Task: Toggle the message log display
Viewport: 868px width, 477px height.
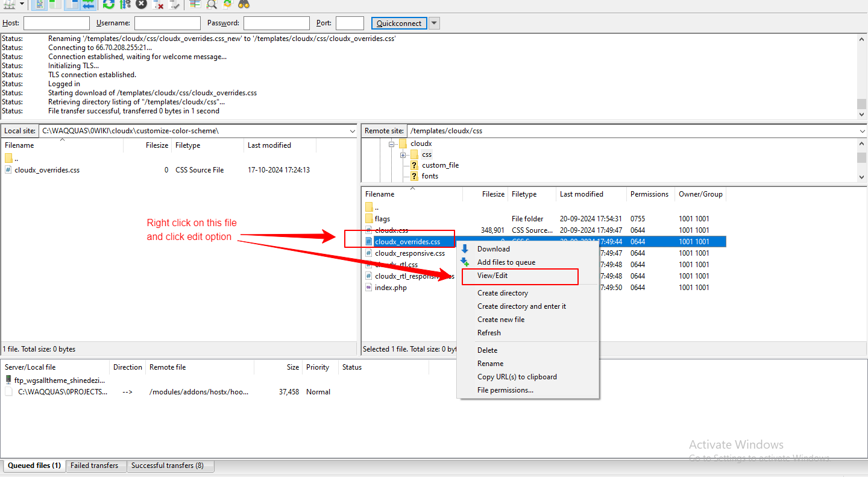Action: click(39, 4)
